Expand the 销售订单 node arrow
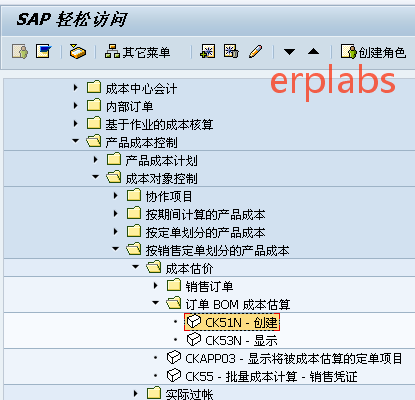 156,286
